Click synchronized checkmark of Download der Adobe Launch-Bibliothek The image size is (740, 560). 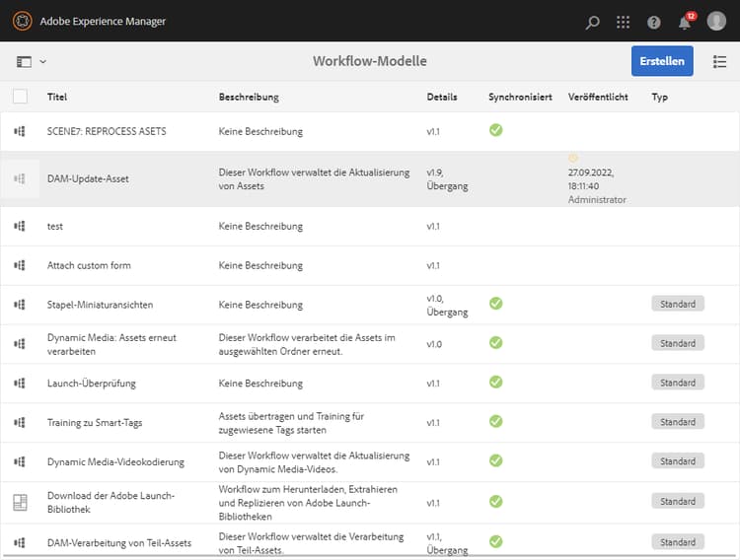click(x=495, y=501)
